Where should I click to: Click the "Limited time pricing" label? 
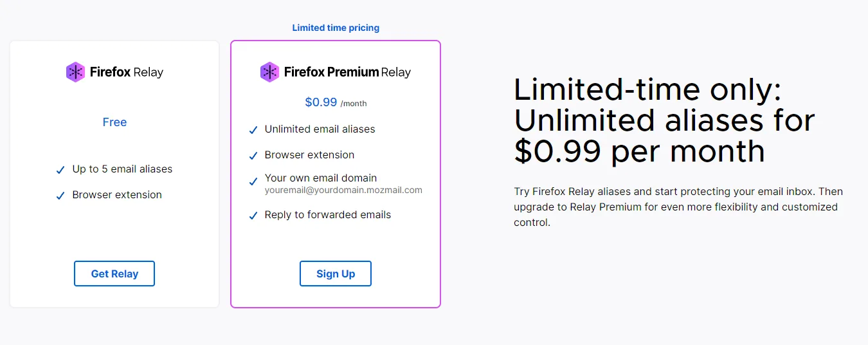click(x=336, y=28)
